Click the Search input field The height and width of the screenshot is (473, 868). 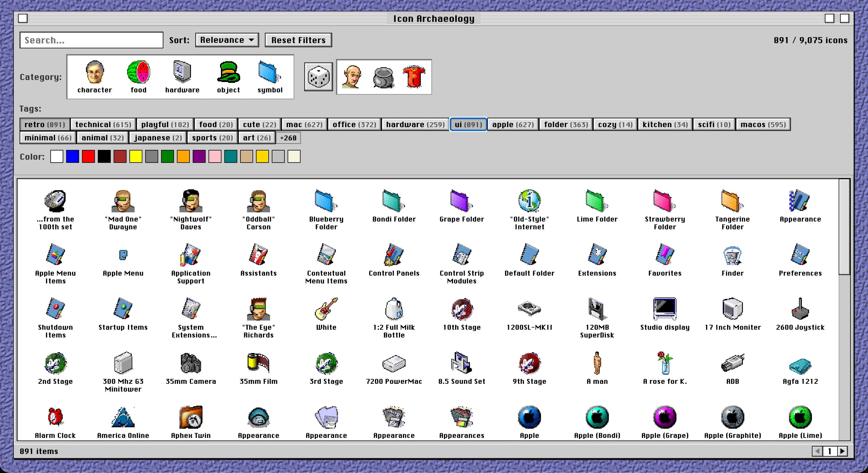pyautogui.click(x=91, y=40)
